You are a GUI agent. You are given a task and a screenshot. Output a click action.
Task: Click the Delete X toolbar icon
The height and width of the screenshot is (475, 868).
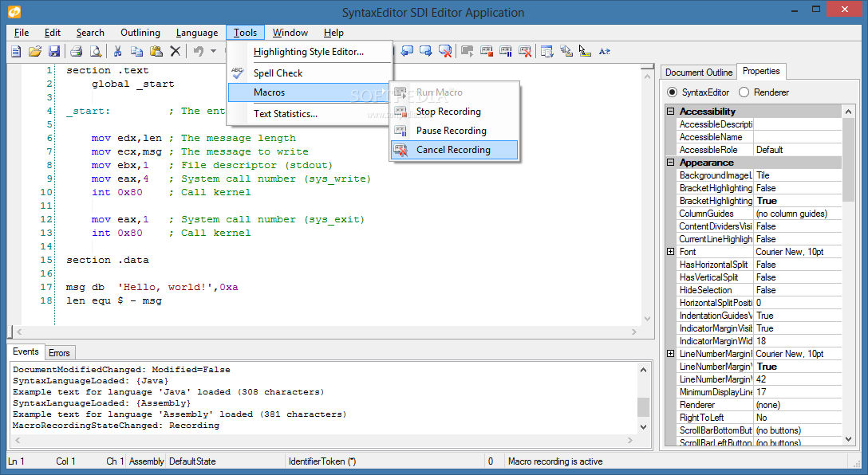pyautogui.click(x=176, y=52)
